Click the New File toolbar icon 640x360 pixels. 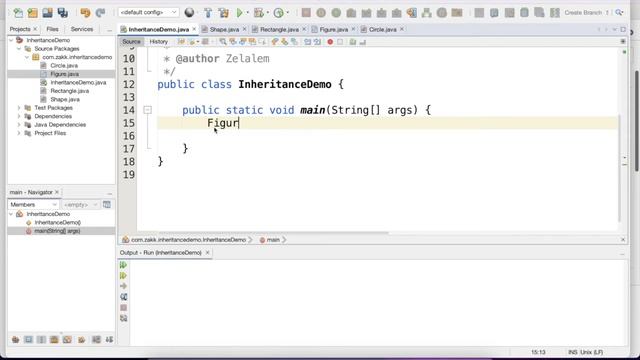click(x=18, y=13)
